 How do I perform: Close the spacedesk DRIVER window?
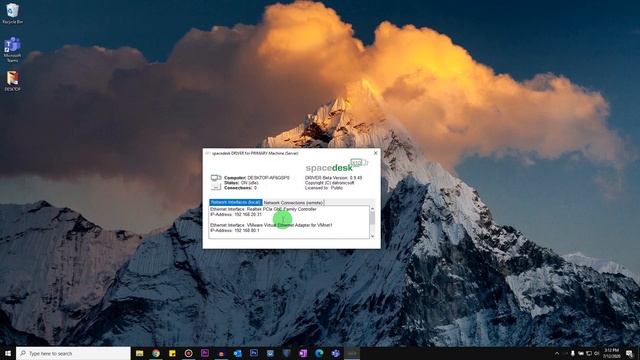pyautogui.click(x=376, y=153)
